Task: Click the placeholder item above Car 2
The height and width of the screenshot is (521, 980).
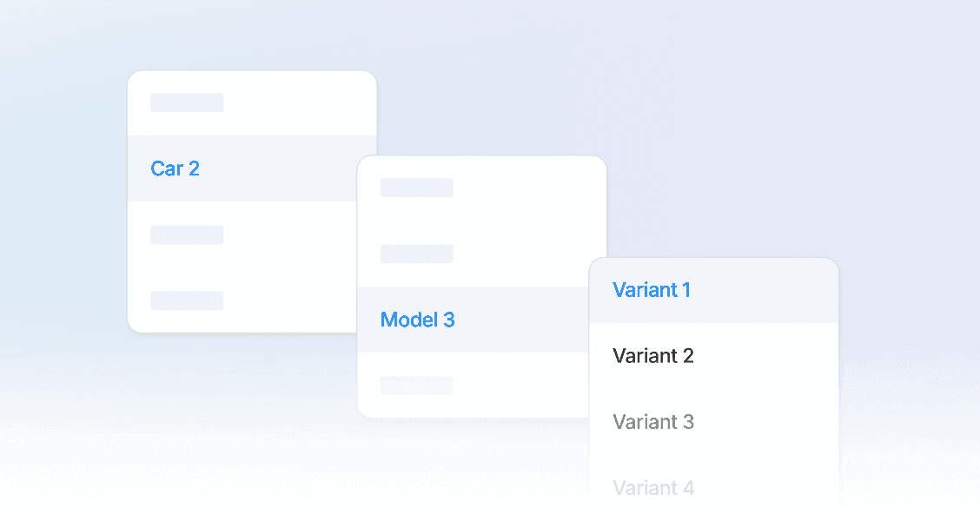Action: pos(187,102)
